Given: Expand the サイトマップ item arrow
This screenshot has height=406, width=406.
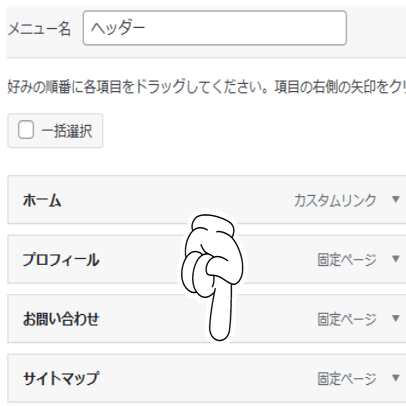Looking at the screenshot, I should [395, 378].
